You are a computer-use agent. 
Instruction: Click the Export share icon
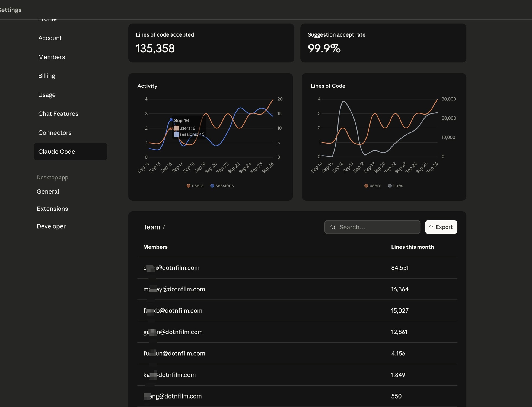[x=431, y=227]
